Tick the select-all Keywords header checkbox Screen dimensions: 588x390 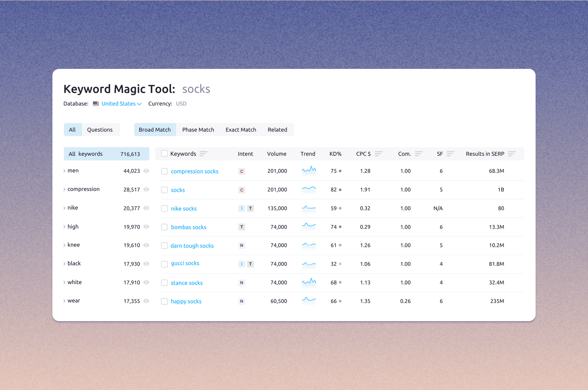tap(165, 154)
